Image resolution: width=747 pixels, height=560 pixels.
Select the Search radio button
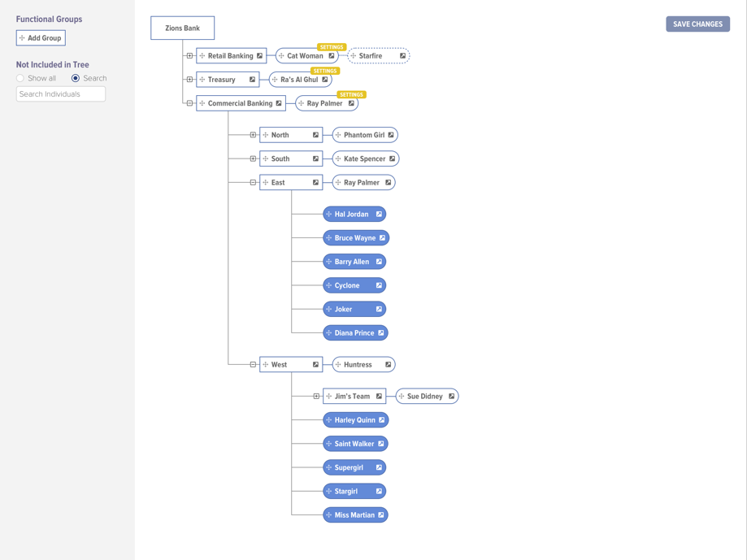[x=75, y=78]
